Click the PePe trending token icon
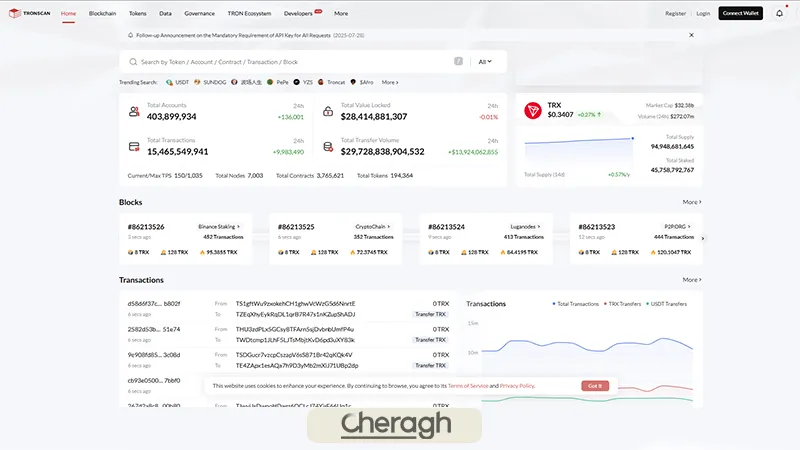The width and height of the screenshot is (800, 450). coord(270,82)
